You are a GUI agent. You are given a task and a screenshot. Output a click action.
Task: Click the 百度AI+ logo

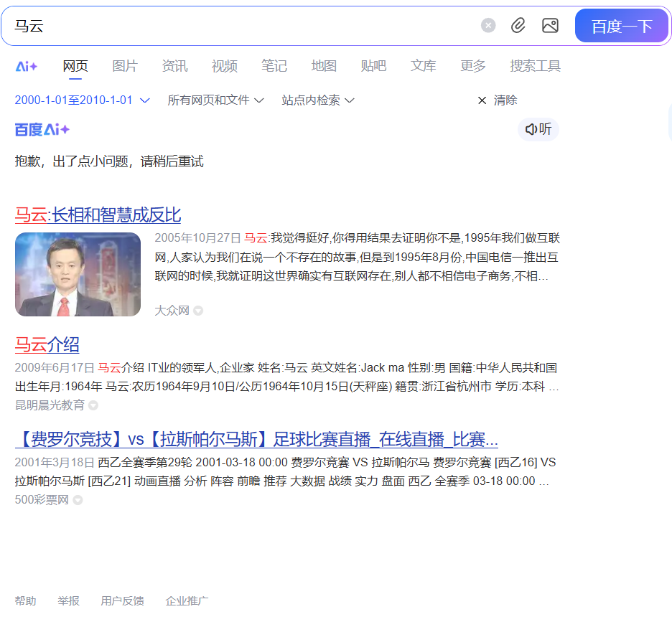42,129
